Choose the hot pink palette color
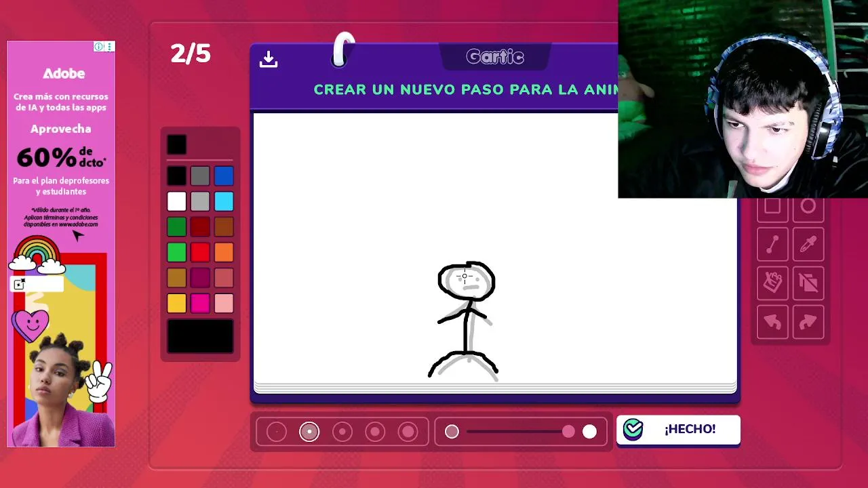868x488 pixels. (x=200, y=303)
